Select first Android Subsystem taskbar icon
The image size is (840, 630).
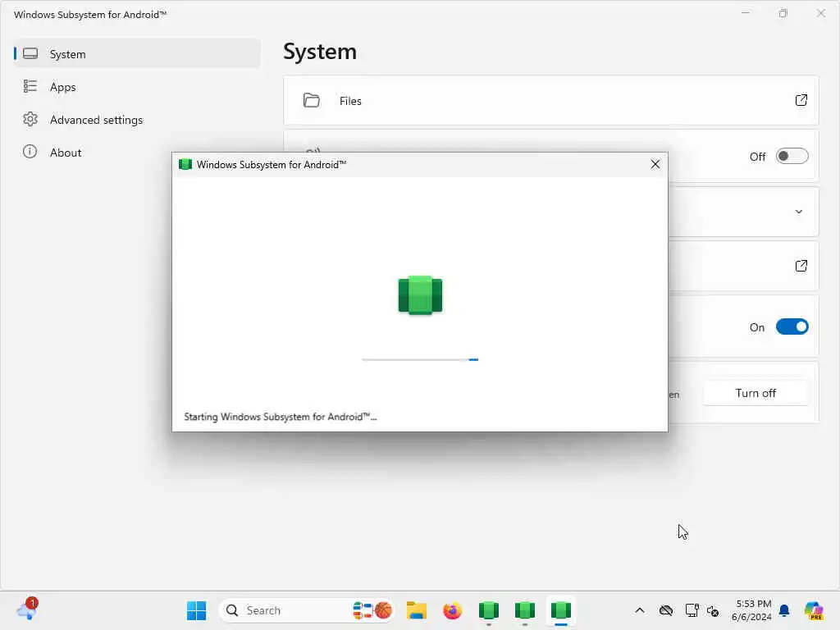[489, 610]
